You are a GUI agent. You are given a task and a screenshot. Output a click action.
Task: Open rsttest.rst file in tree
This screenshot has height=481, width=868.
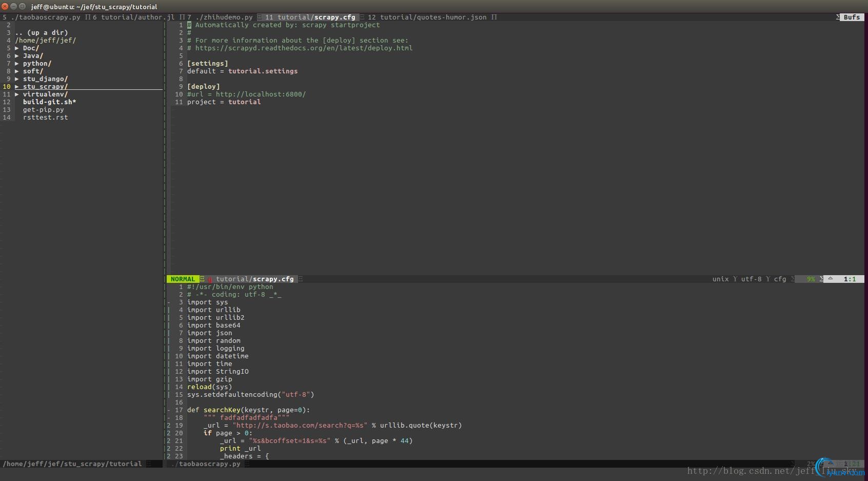45,118
